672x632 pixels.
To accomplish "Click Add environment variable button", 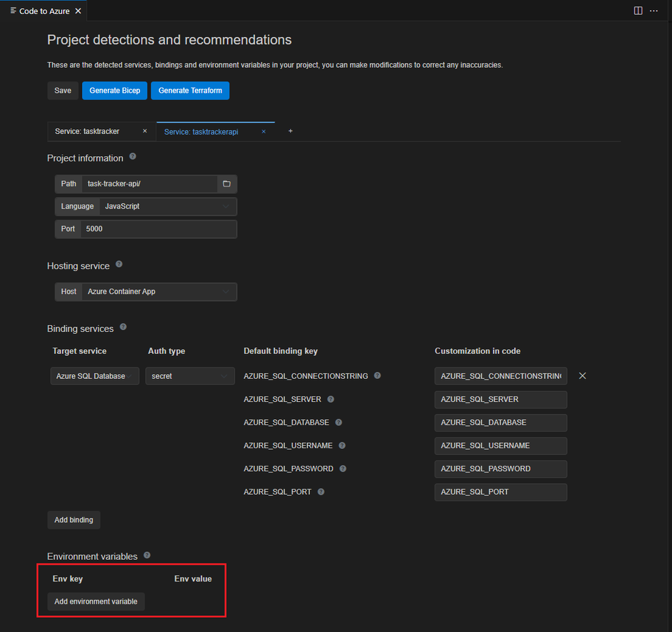I will (96, 602).
